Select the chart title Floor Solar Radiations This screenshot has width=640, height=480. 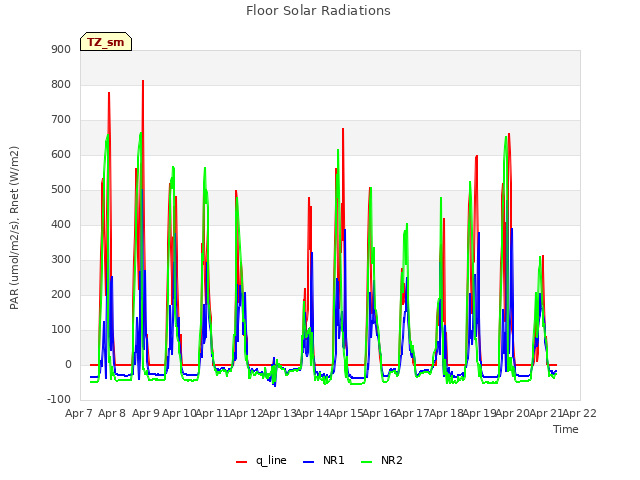318,10
